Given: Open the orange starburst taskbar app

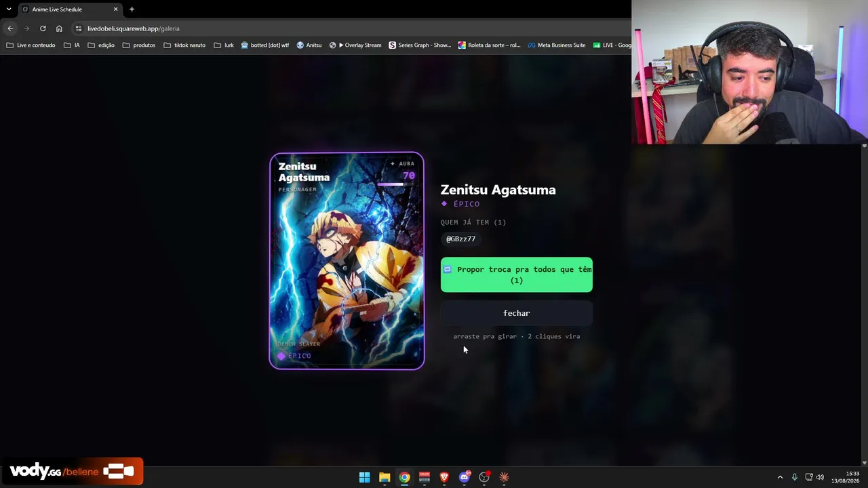Looking at the screenshot, I should (504, 477).
